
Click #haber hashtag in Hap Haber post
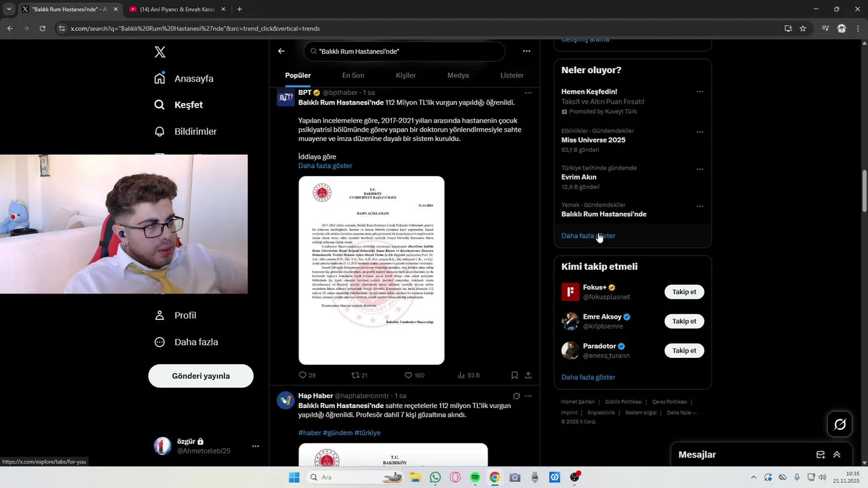point(309,433)
